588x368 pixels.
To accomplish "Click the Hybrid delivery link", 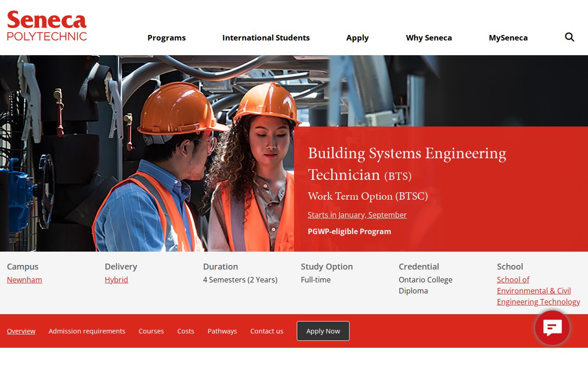I will click(116, 280).
